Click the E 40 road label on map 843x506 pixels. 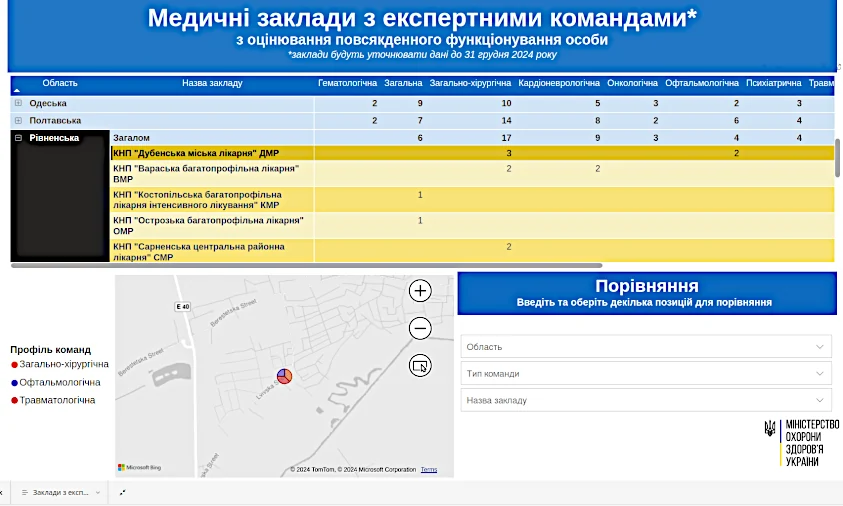pyautogui.click(x=183, y=307)
